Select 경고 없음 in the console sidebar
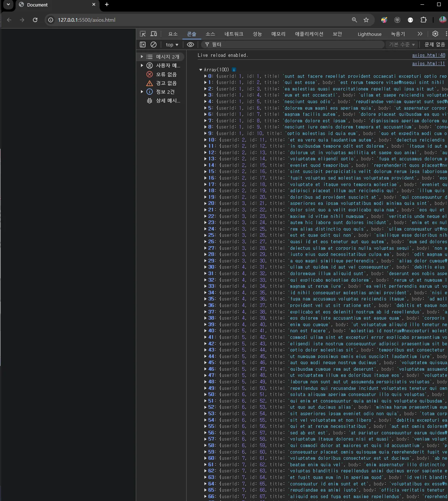The image size is (448, 501). coord(162,83)
